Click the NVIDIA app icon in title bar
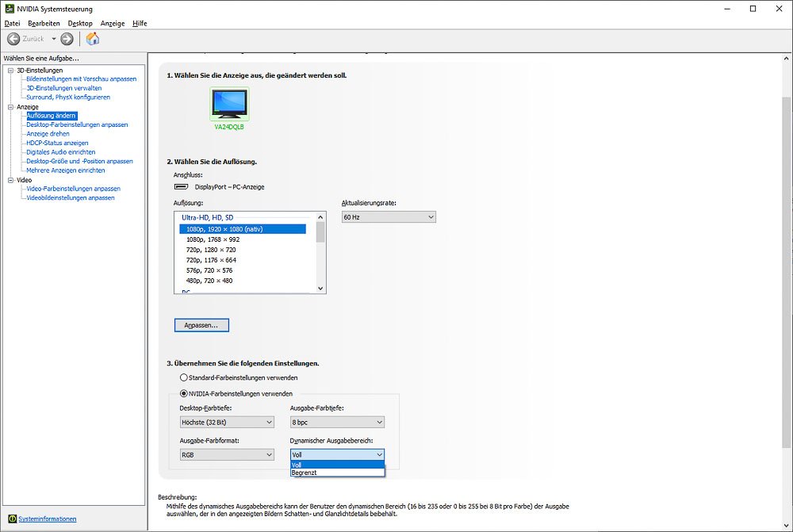 click(9, 9)
